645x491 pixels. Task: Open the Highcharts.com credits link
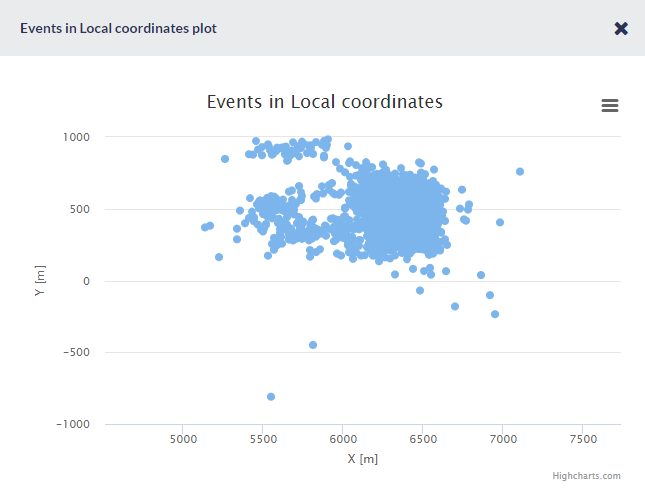(x=593, y=476)
